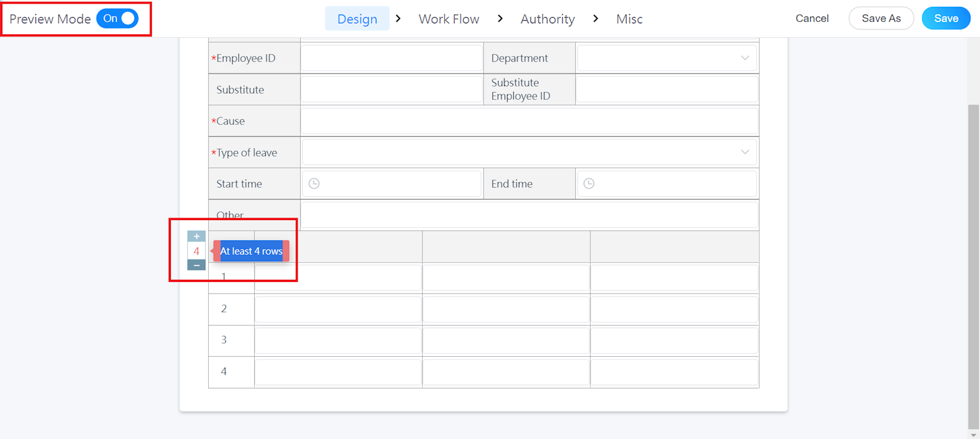This screenshot has width=980, height=439.
Task: Focus the Cause text field
Action: pyautogui.click(x=529, y=121)
